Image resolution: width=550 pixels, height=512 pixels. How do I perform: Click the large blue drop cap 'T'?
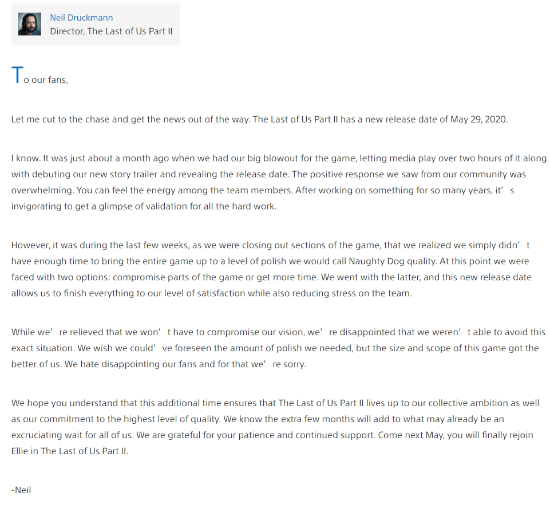pyautogui.click(x=17, y=75)
